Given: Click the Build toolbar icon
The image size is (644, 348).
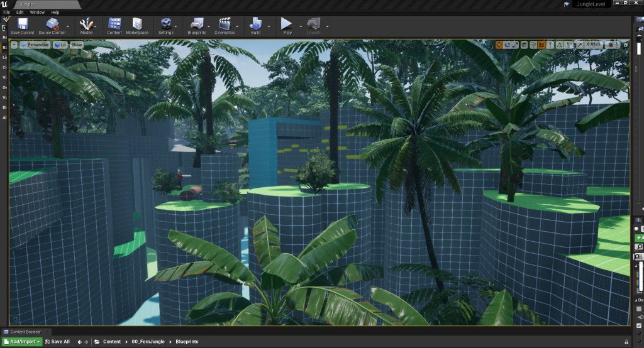Looking at the screenshot, I should pyautogui.click(x=256, y=25).
